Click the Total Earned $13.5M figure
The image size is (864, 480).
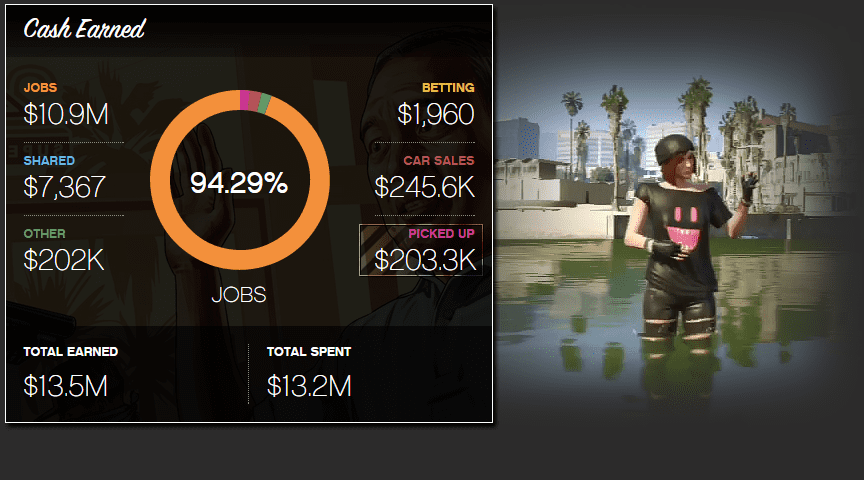coord(66,386)
